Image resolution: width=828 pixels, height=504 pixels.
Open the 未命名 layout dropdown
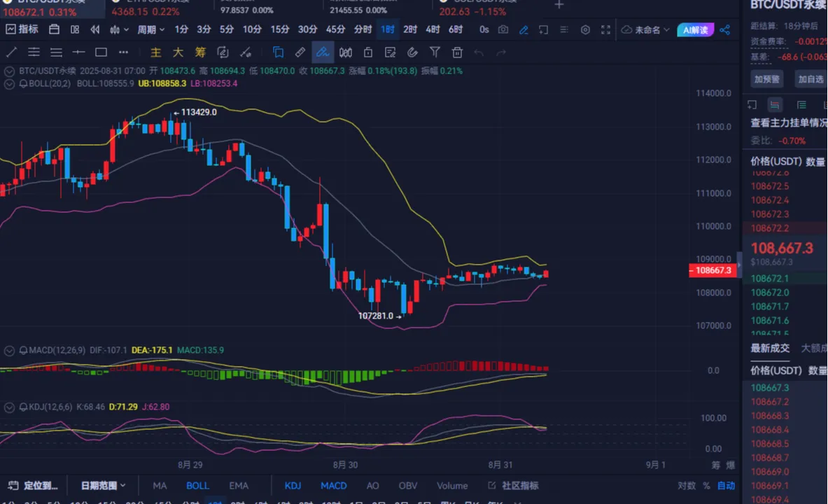(645, 29)
